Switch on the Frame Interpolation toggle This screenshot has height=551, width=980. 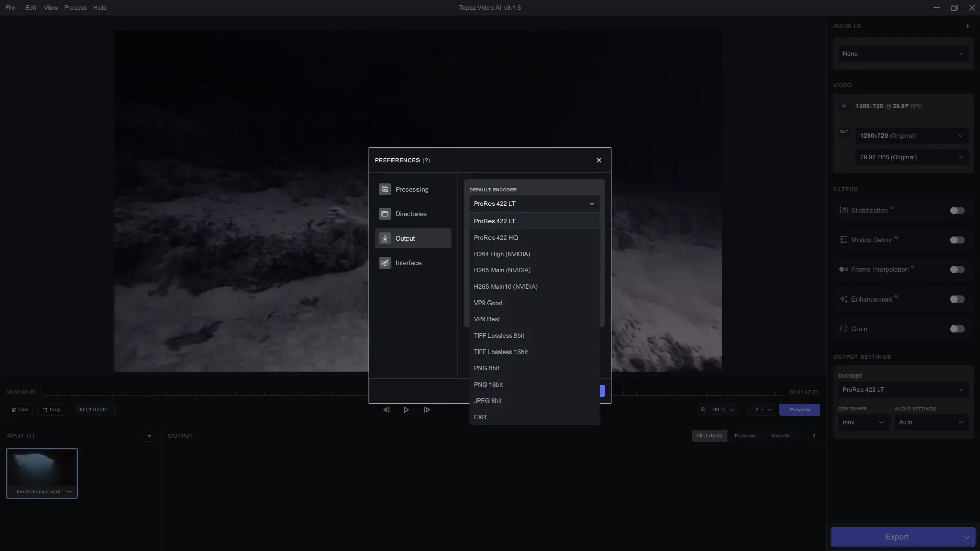tap(957, 270)
